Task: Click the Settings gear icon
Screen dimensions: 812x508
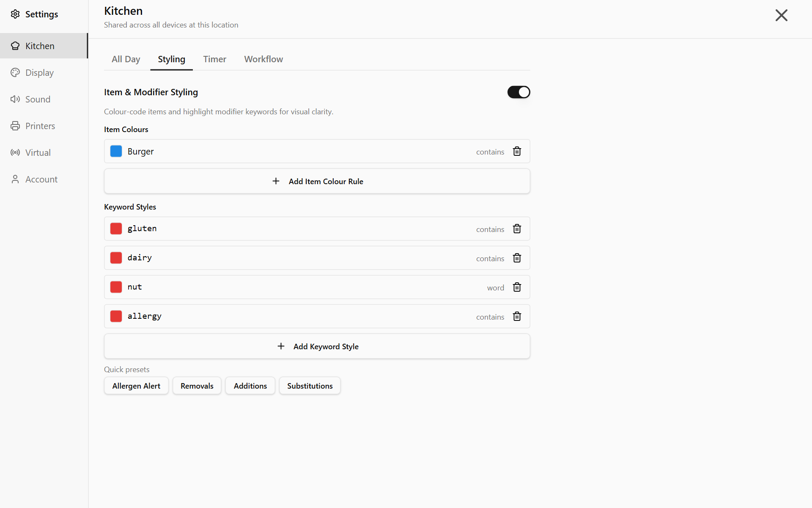Action: [15, 14]
